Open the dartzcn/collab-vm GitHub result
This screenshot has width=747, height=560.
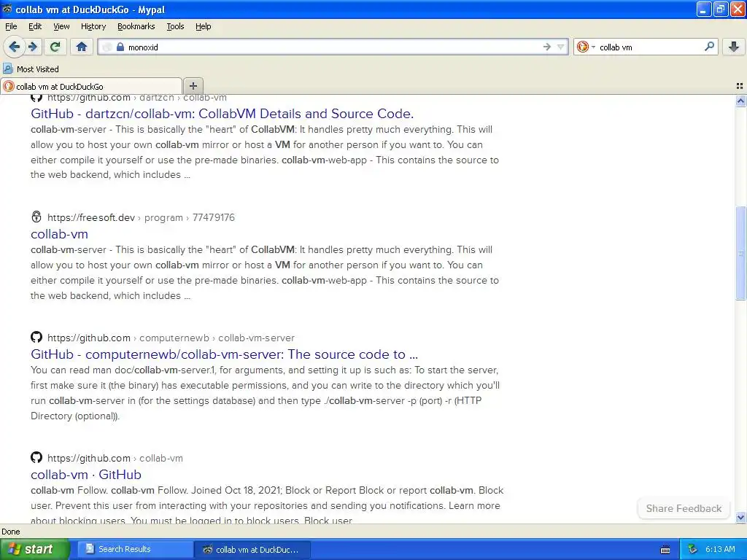(x=222, y=113)
